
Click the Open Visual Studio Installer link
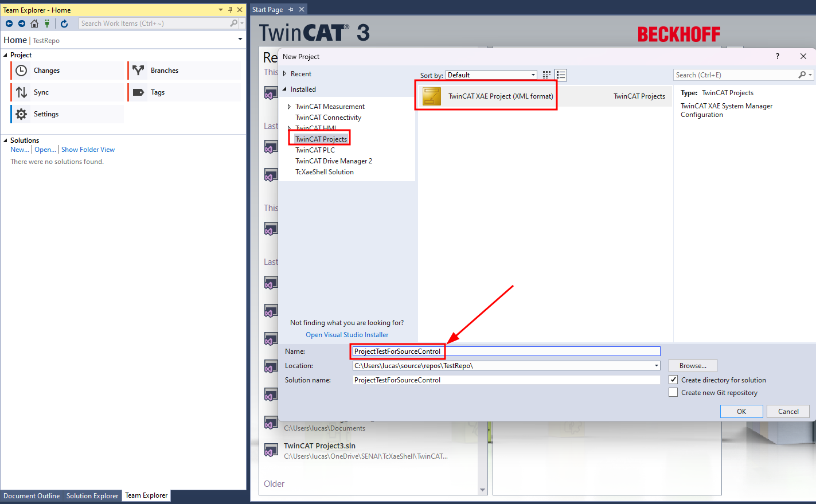tap(347, 335)
